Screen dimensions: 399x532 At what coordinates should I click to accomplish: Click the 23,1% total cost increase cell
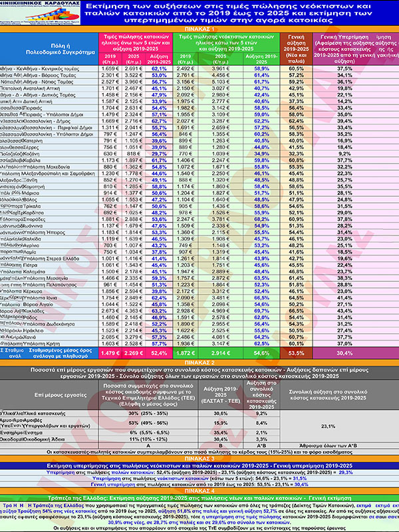coord(344,424)
